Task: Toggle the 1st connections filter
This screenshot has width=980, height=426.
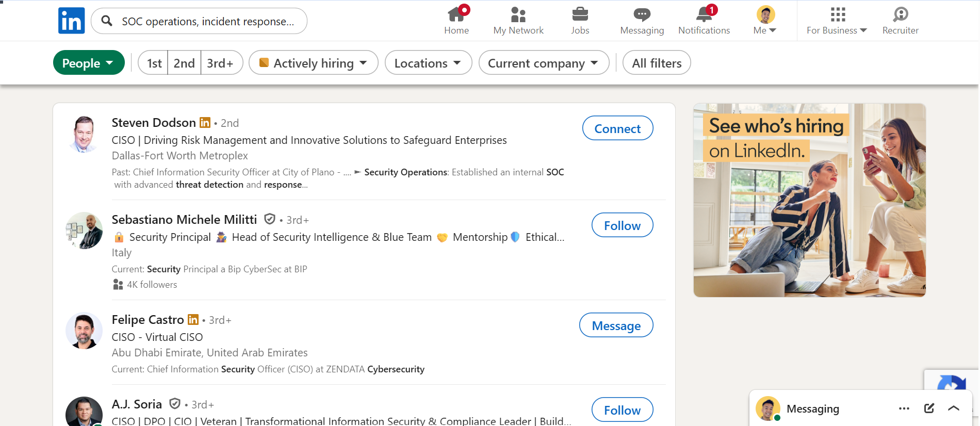Action: (154, 63)
